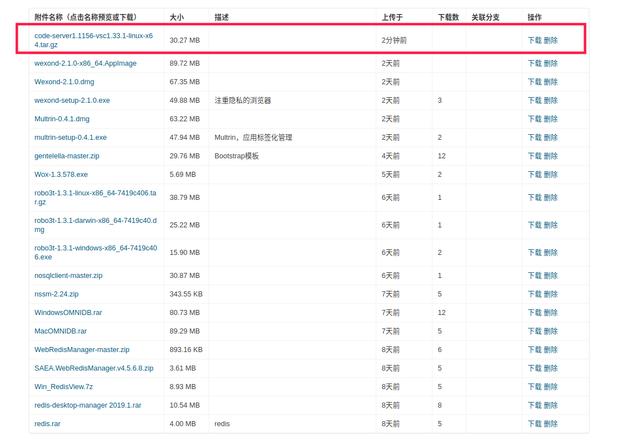Click nosqlclient-master.zip file name

click(x=68, y=276)
